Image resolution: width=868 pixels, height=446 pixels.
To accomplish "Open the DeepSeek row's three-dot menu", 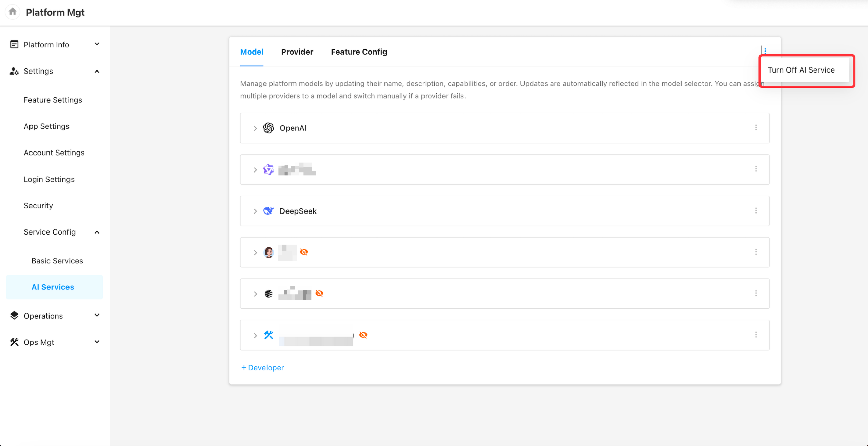I will (756, 210).
